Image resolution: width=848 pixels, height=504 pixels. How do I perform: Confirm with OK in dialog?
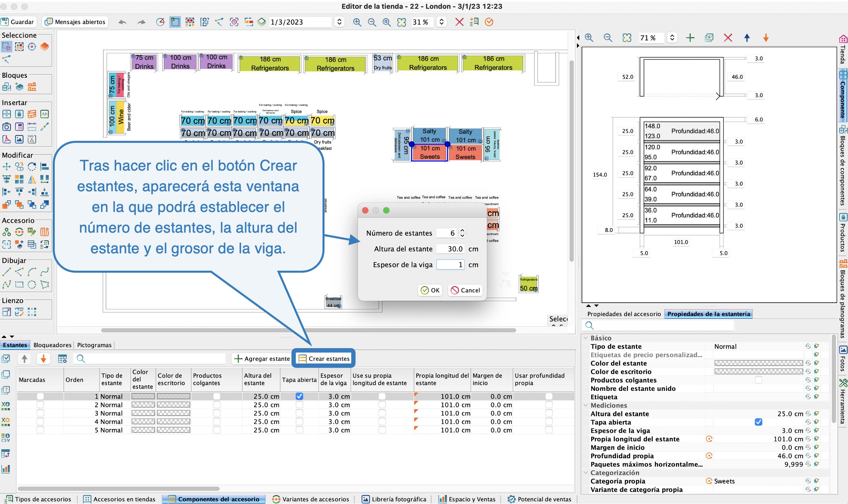pyautogui.click(x=430, y=290)
